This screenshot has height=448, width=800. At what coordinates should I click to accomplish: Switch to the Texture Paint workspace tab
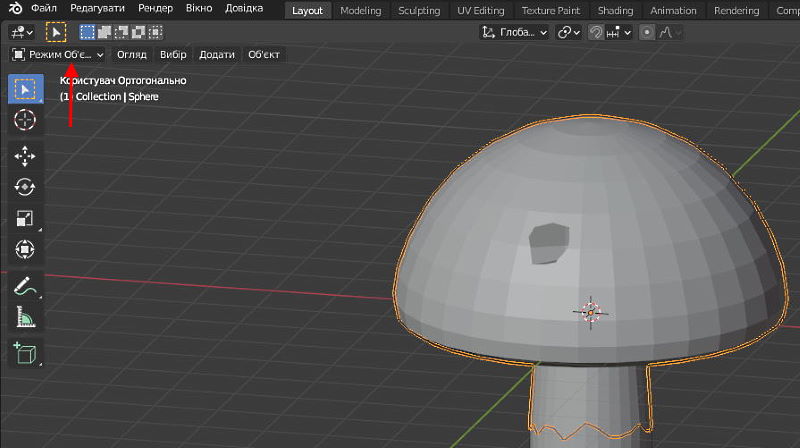click(x=551, y=11)
